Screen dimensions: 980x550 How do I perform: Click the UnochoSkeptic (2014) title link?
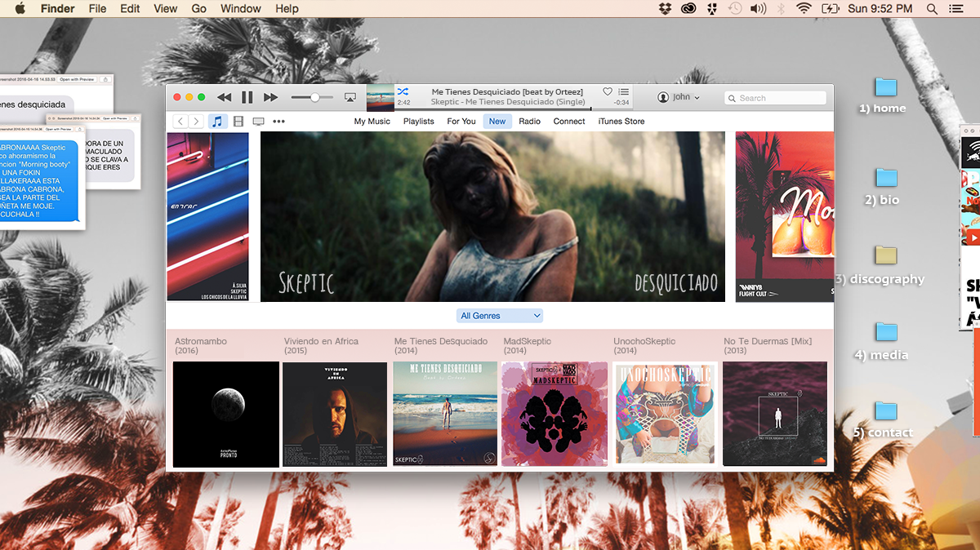pos(644,346)
